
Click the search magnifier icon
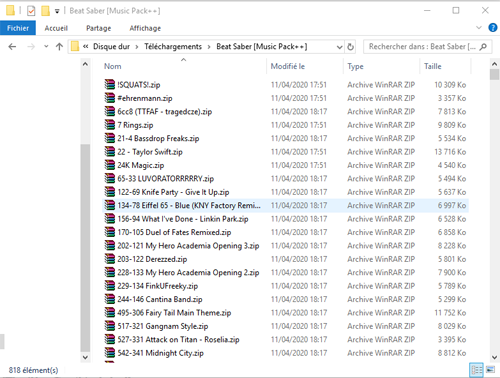483,47
